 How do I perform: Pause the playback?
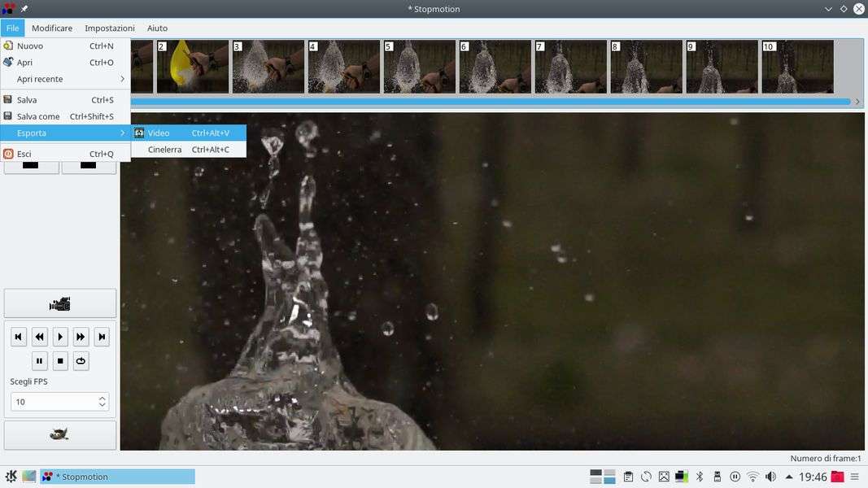point(39,361)
